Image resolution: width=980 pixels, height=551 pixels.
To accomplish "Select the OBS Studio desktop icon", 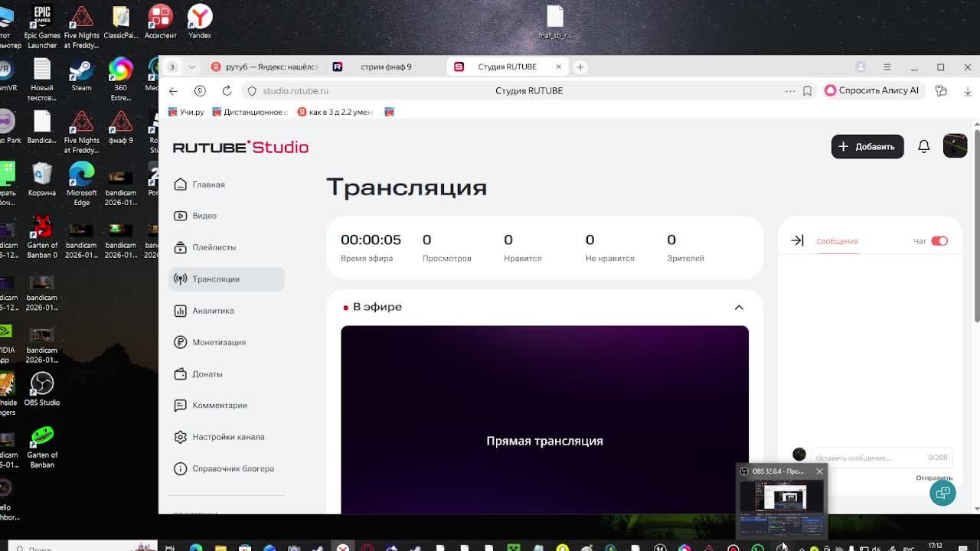I will (41, 389).
